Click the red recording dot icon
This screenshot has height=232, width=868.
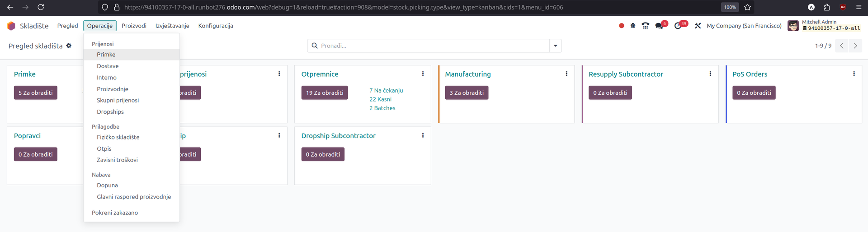[x=622, y=26]
